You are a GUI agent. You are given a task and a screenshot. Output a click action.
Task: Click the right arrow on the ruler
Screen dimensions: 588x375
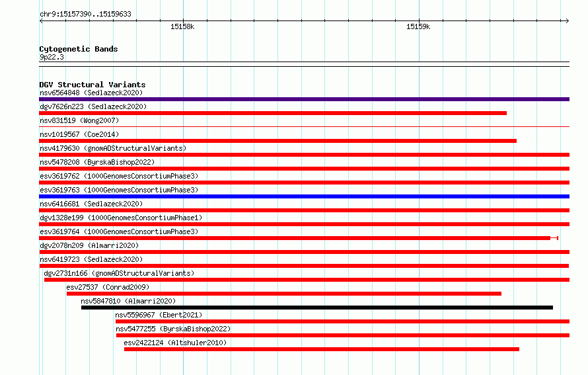567,21
